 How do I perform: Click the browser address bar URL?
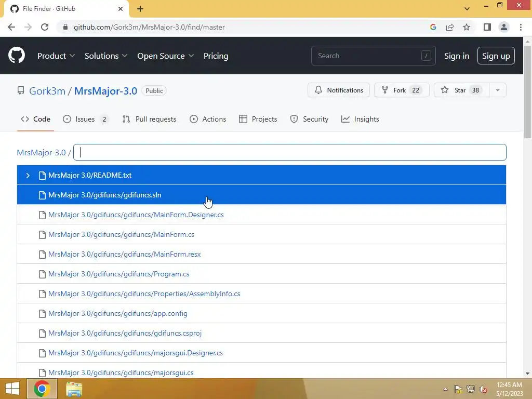click(149, 27)
